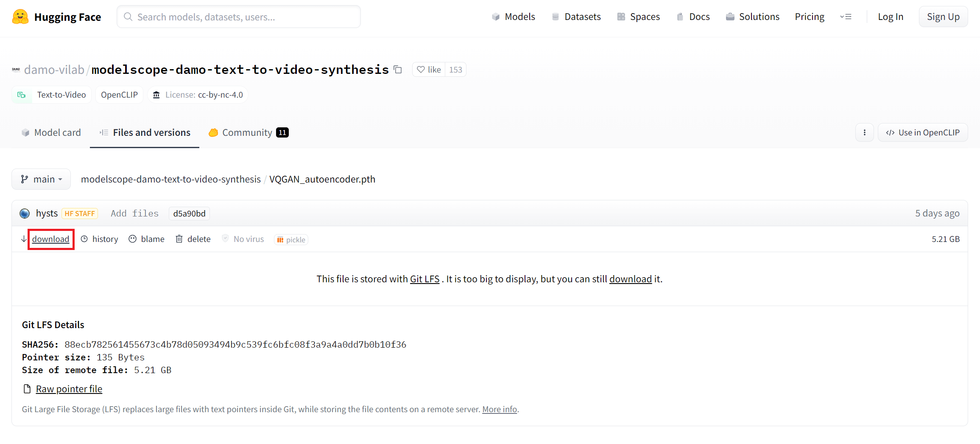This screenshot has width=980, height=444.
Task: Click the More info link
Action: pos(500,409)
